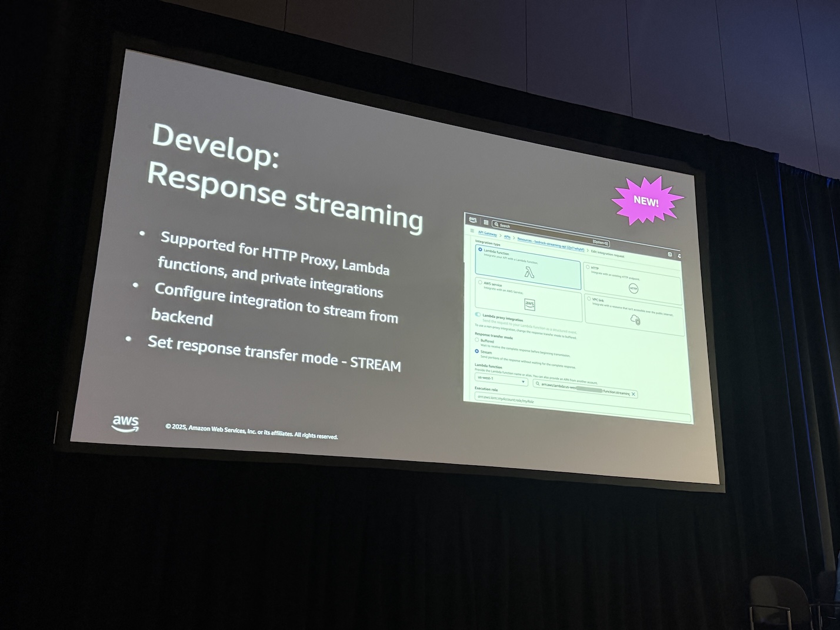Go to API Gateway breadcrumb
Viewport: 840px width, 630px height.
(x=487, y=233)
